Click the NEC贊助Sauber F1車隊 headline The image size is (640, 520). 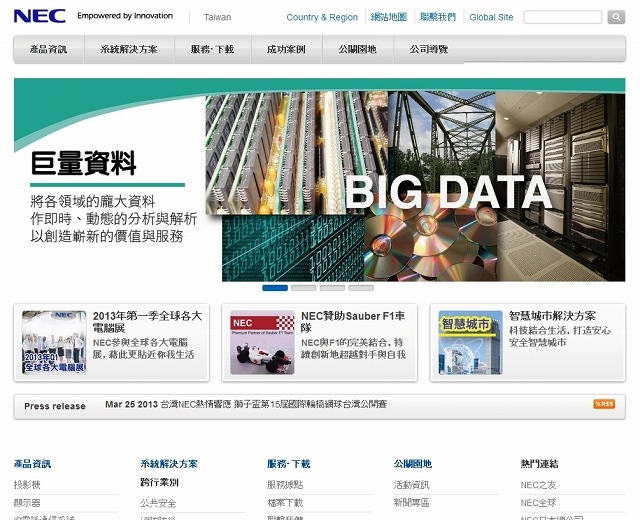tap(353, 322)
